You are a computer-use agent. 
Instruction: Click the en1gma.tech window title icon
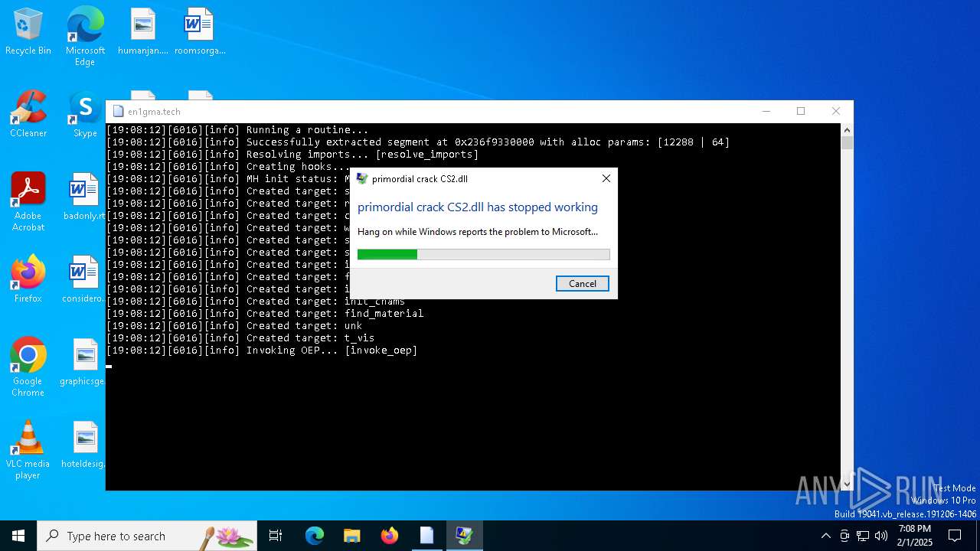[118, 112]
